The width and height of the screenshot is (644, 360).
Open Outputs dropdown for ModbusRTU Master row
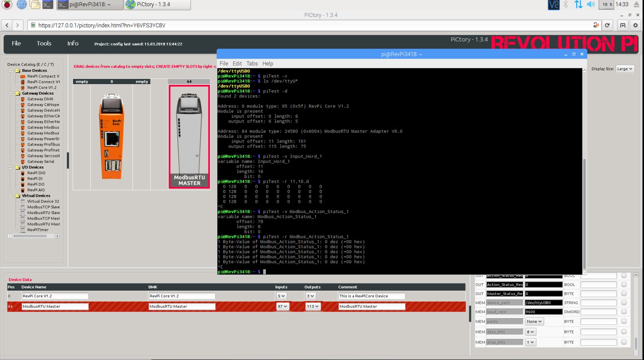(x=313, y=306)
